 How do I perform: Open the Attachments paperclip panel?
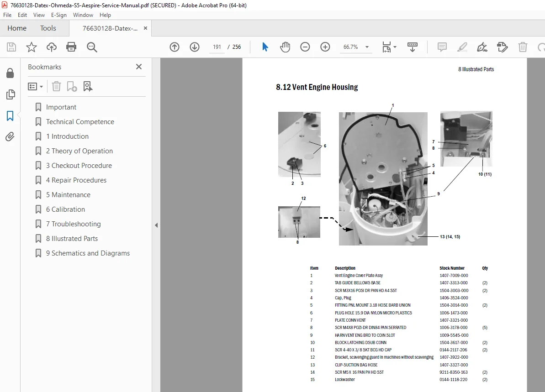point(10,137)
